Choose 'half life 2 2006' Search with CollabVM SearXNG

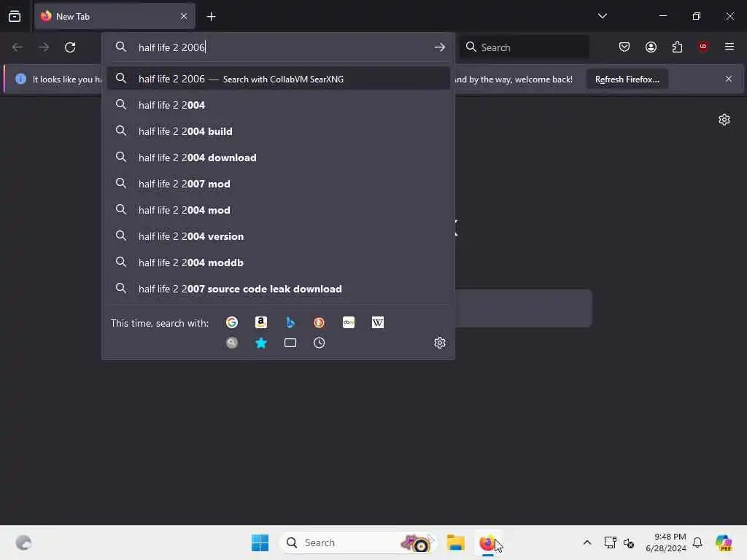(278, 79)
